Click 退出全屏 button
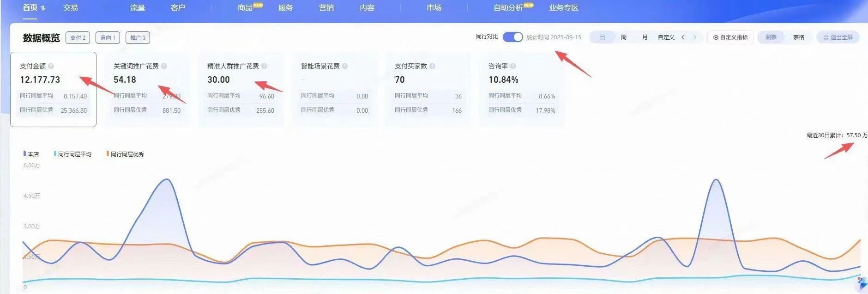Image resolution: width=868 pixels, height=294 pixels. point(838,37)
